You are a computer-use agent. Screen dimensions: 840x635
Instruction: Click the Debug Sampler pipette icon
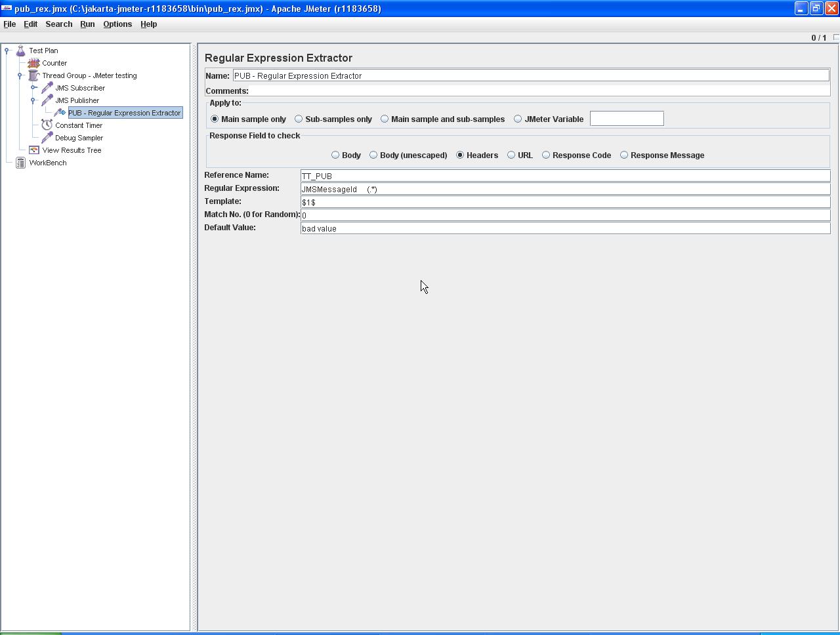(x=47, y=138)
